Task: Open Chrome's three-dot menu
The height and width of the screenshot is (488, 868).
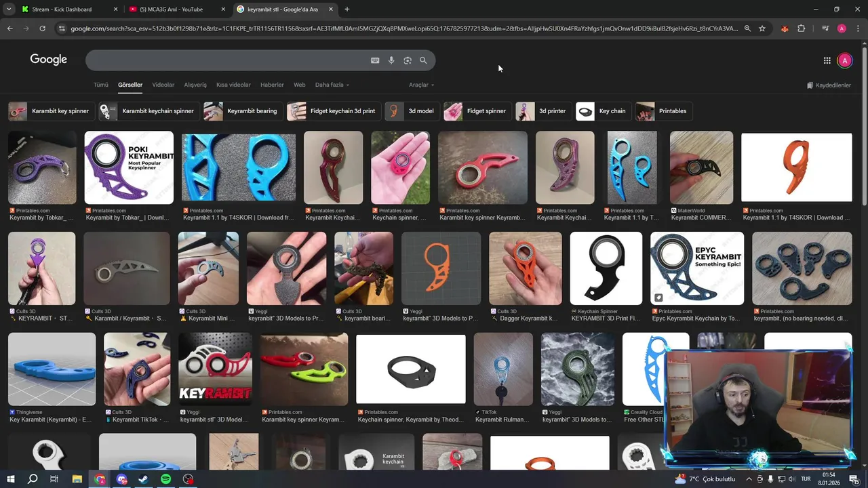Action: tap(857, 28)
